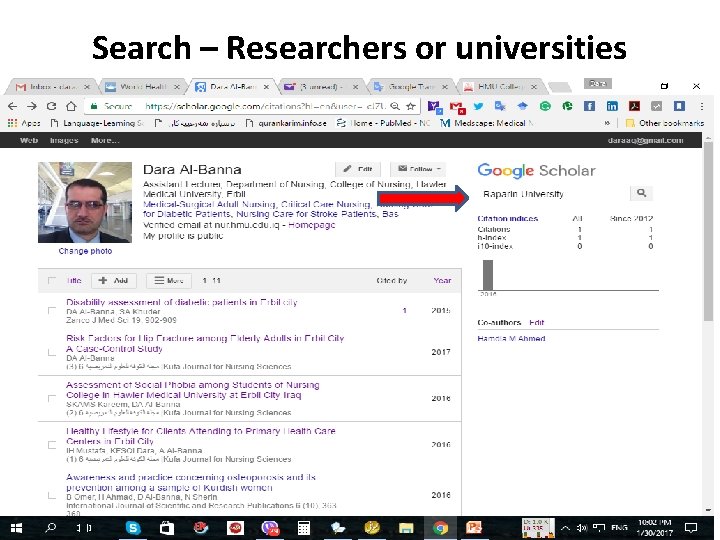Open the Home - PubMed bookmark
The width and height of the screenshot is (720, 540).
pos(383,123)
